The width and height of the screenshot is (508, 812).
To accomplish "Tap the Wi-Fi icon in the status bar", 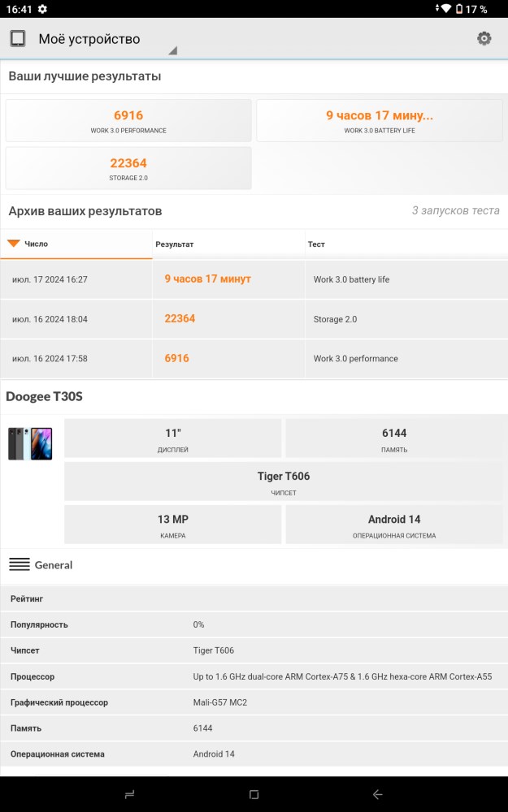I will [x=445, y=9].
